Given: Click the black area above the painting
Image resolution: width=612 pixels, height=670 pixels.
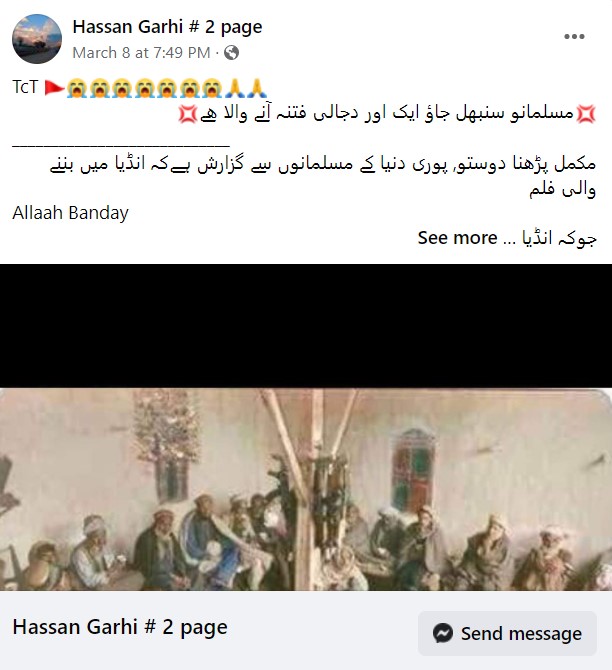Looking at the screenshot, I should pyautogui.click(x=306, y=326).
